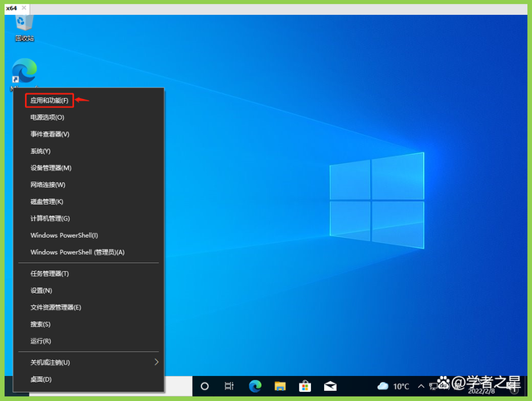
Task: Select 电源选项(O) menu entry
Action: coord(88,117)
